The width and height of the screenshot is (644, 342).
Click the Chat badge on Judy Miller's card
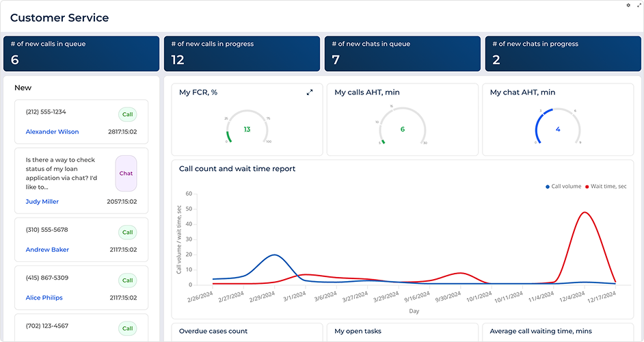(x=126, y=173)
